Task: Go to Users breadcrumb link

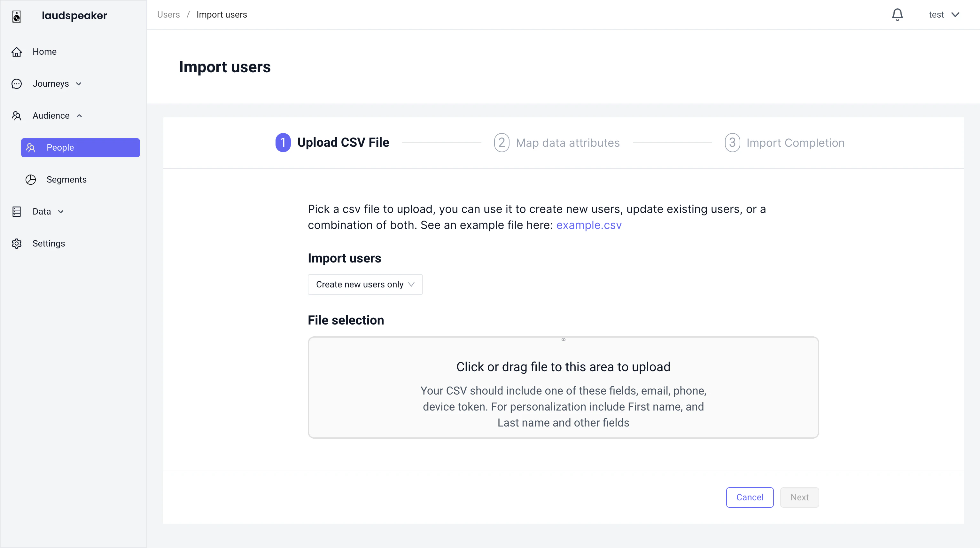Action: point(168,15)
